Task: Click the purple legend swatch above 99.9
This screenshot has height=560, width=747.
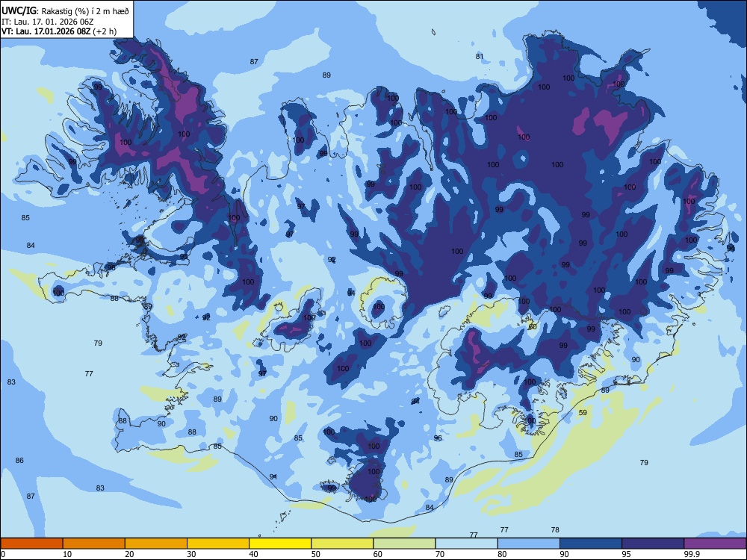Action: pyautogui.click(x=715, y=544)
